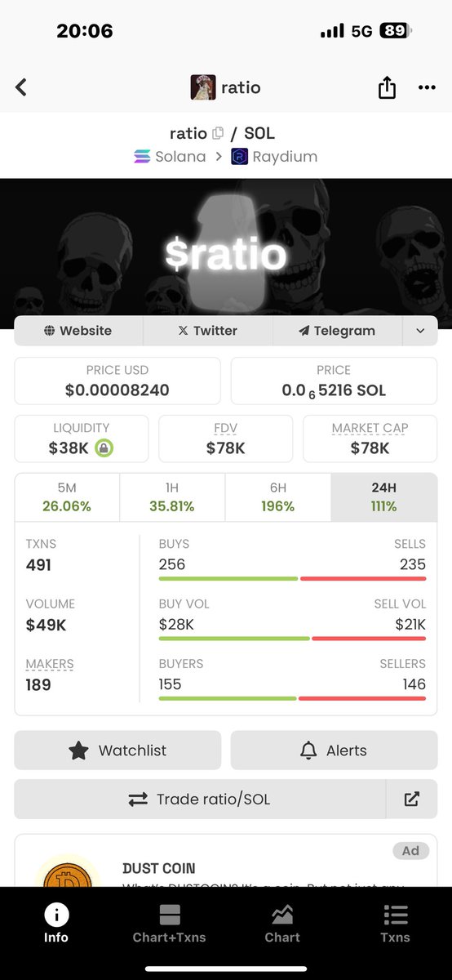Select the 5M timeframe tab

(67, 497)
